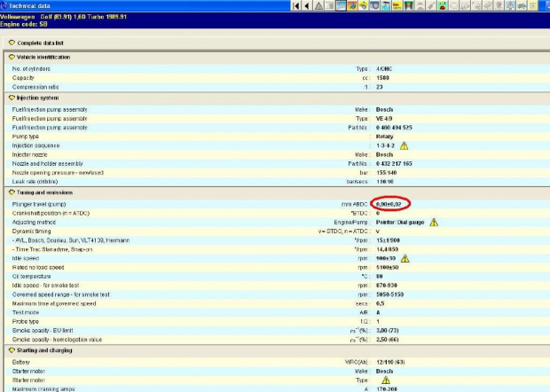
Task: Click the greyed car-on-lift toolbar icon
Action: (420, 5)
